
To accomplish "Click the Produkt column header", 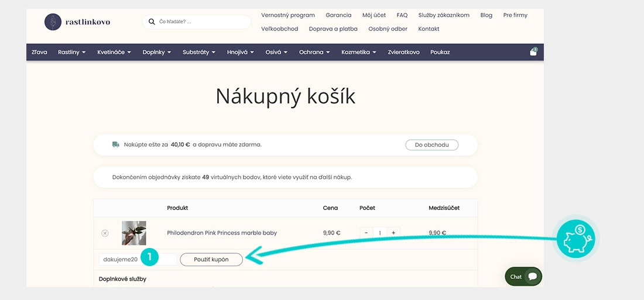I will click(177, 208).
